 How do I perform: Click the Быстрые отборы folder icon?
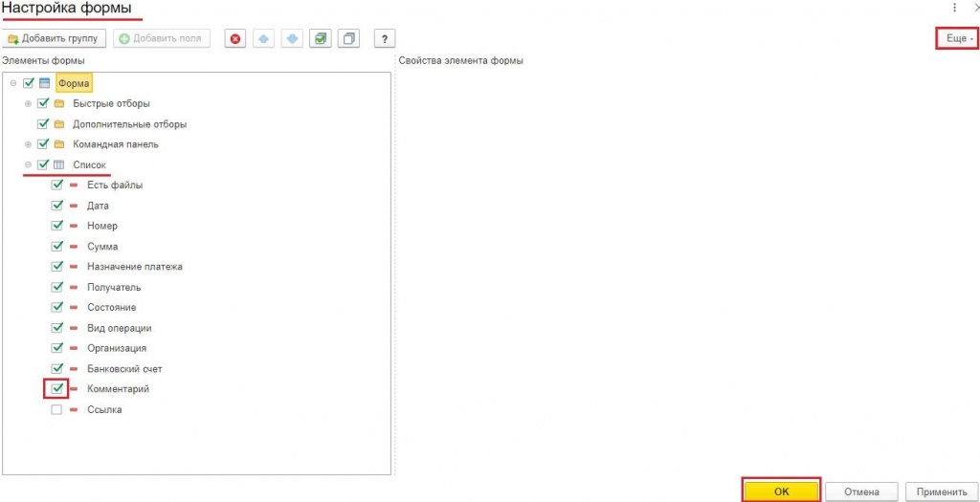click(x=59, y=103)
